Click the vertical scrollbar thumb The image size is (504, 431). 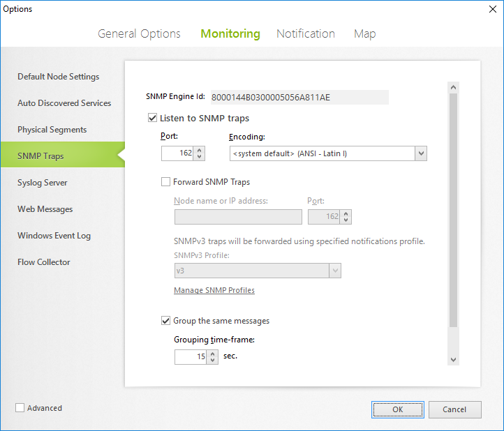[x=453, y=210]
